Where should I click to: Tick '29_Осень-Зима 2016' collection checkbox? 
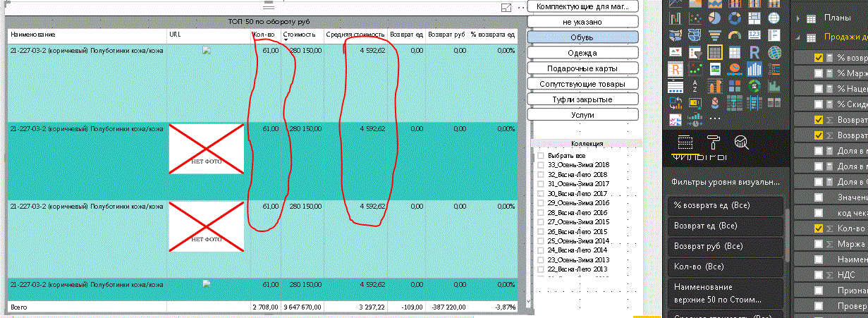coord(541,202)
